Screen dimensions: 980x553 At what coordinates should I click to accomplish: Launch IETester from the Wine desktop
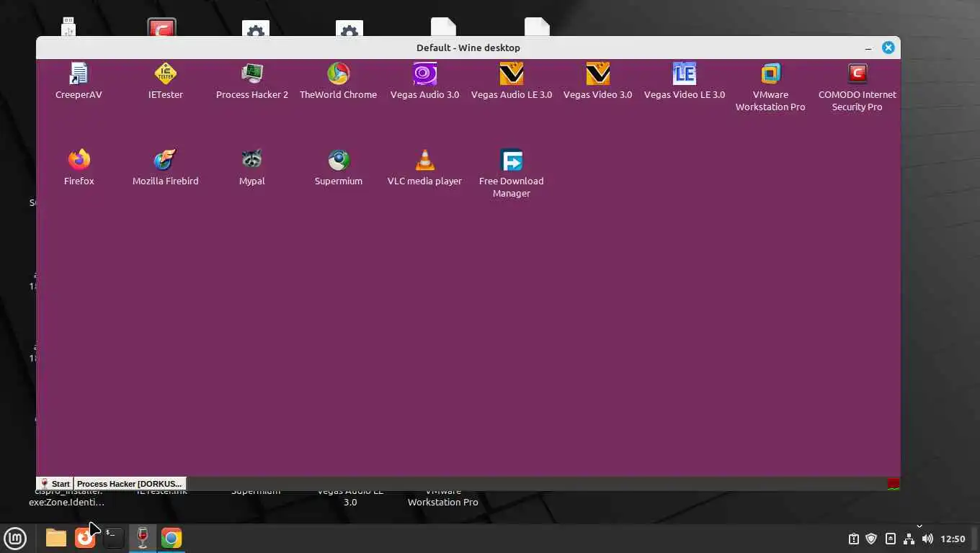pos(166,74)
